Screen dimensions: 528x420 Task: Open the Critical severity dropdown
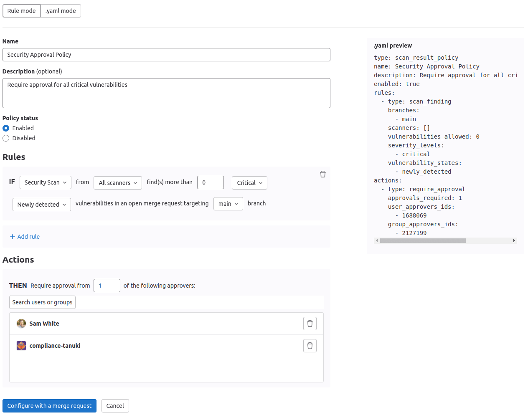coord(249,183)
